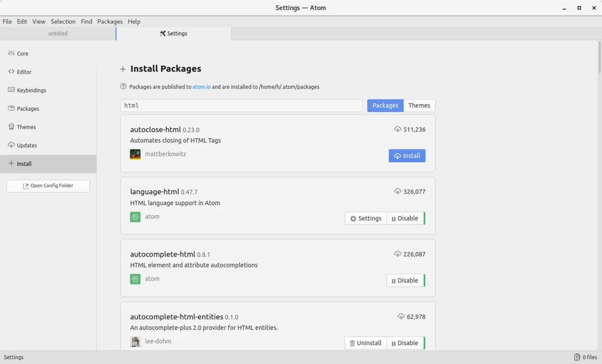Image resolution: width=602 pixels, height=364 pixels.
Task: Disable the language-html package
Action: pyautogui.click(x=405, y=218)
